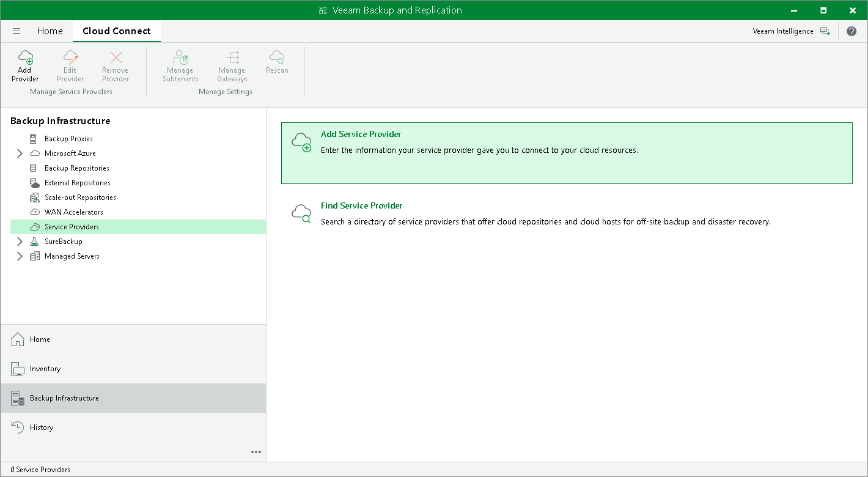Click the External Repositories icon
The width and height of the screenshot is (868, 477).
[x=34, y=183]
